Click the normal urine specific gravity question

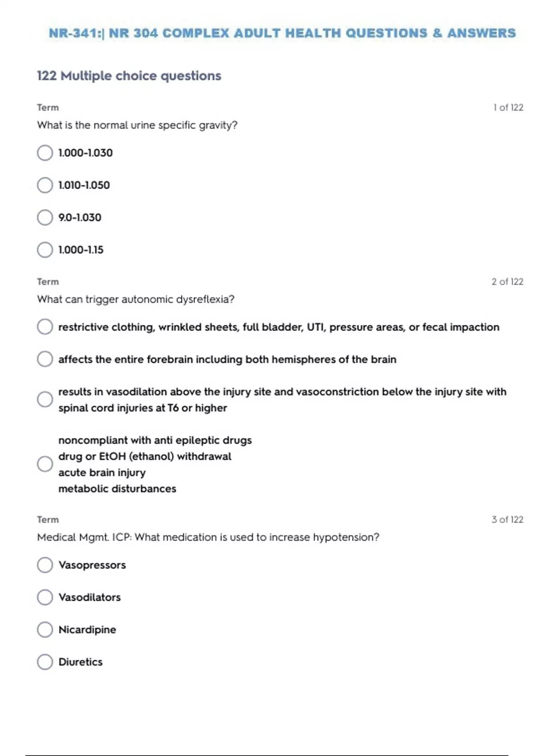[x=137, y=125]
